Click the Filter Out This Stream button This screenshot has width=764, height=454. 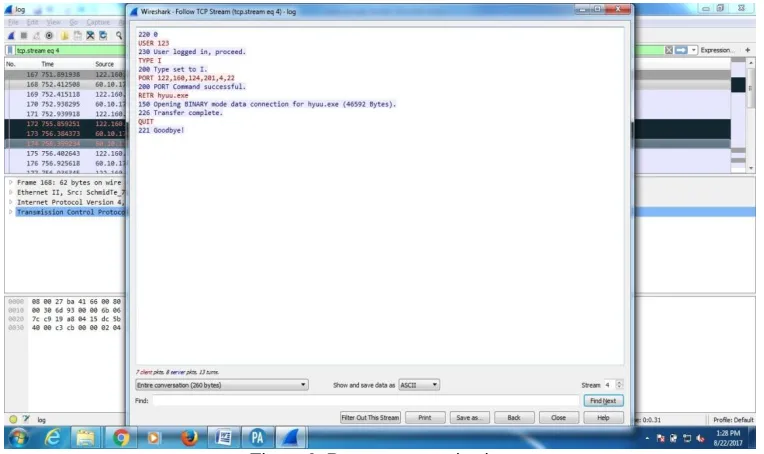pos(370,417)
